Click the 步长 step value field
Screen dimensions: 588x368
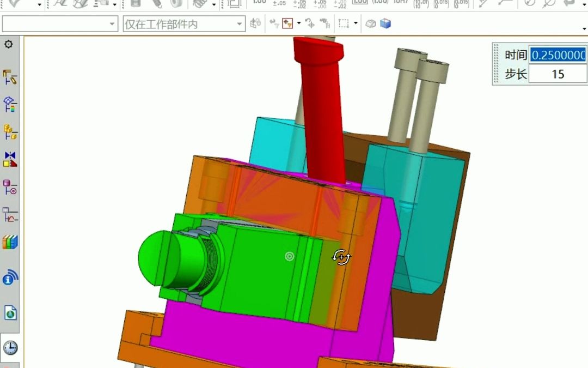pyautogui.click(x=558, y=74)
